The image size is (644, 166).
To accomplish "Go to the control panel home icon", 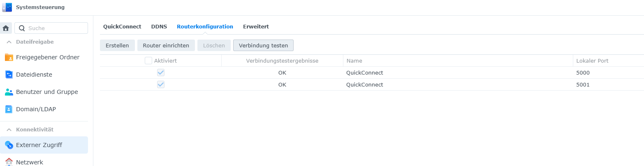I will pyautogui.click(x=6, y=28).
